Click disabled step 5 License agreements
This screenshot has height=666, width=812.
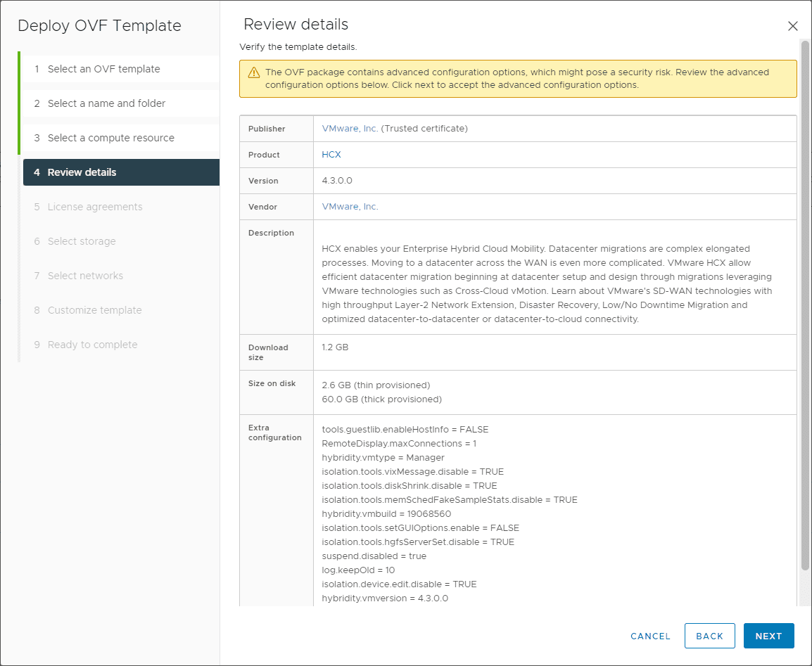94,207
